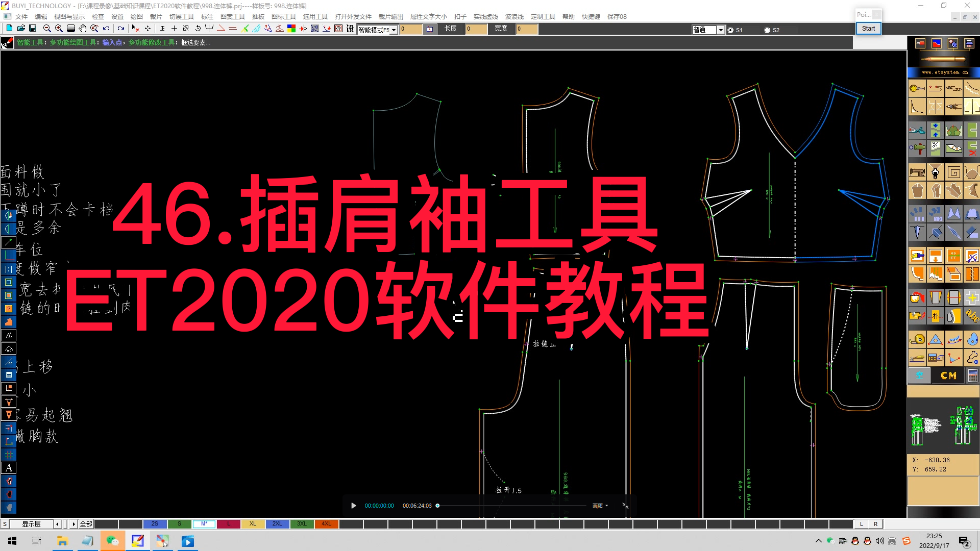Click the Save floppy disk icon

[x=33, y=29]
